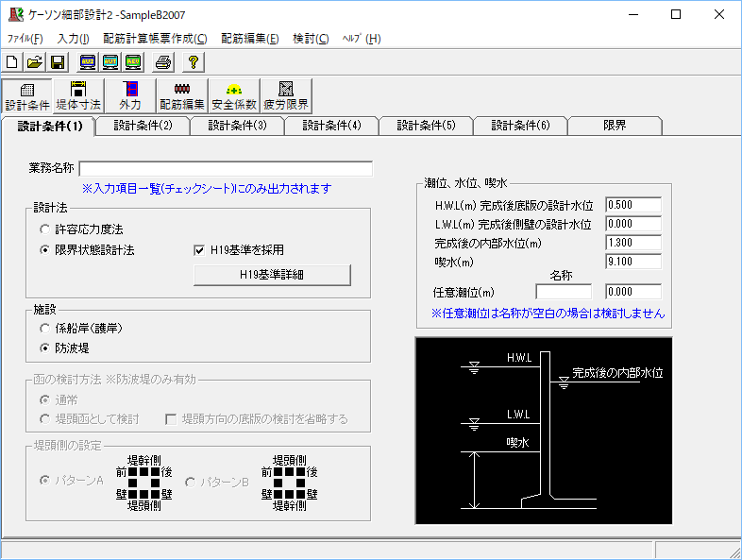Click the Save floppy disk icon
The height and width of the screenshot is (560, 742).
pos(58,62)
